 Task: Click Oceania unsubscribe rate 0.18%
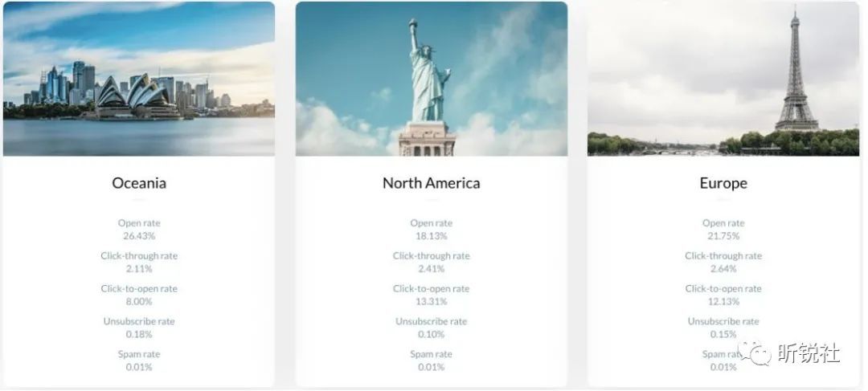pos(139,334)
